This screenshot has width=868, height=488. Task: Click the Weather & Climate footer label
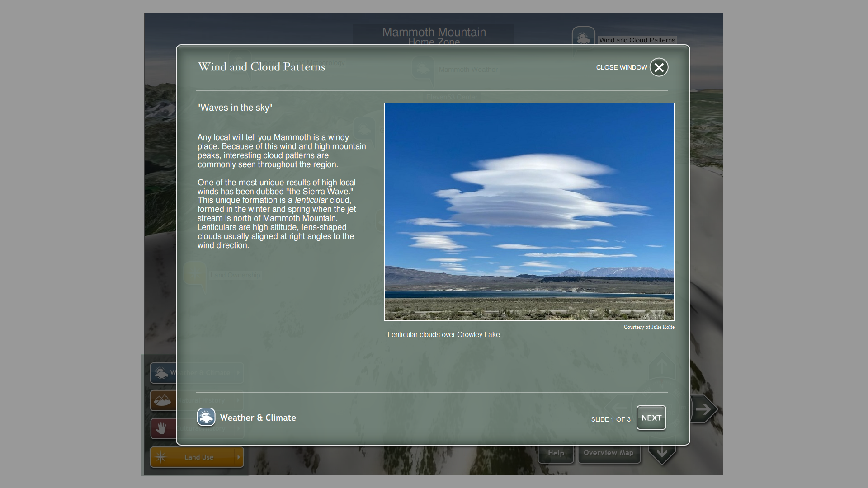pos(258,418)
